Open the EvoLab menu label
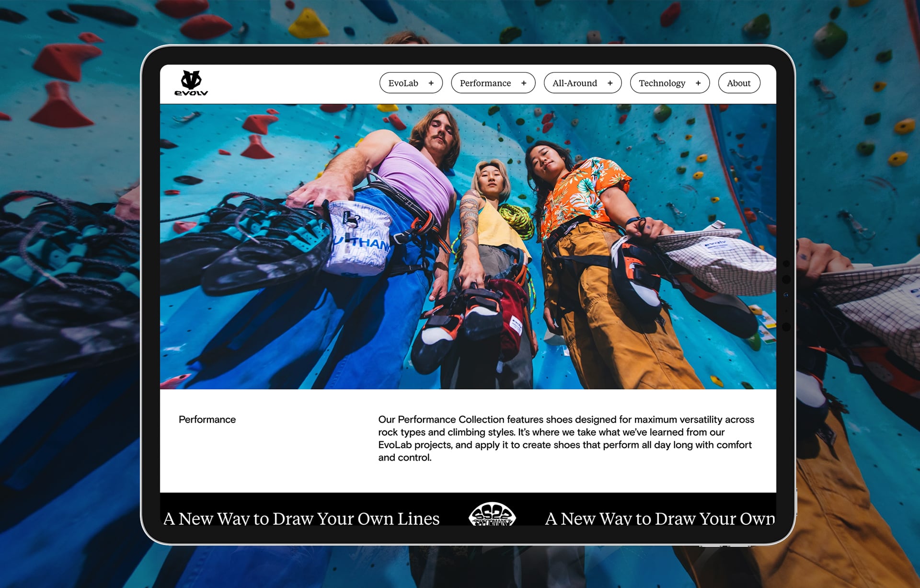 (x=403, y=83)
